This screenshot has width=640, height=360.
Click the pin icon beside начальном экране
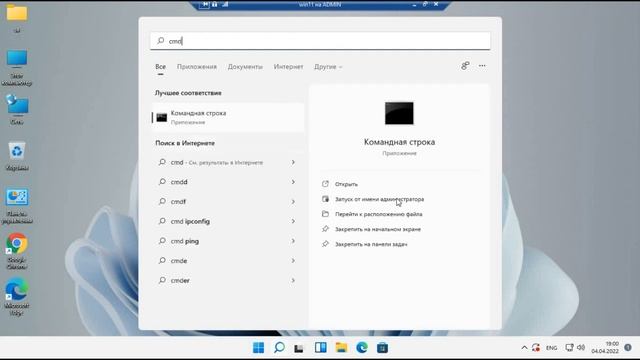[x=325, y=229]
